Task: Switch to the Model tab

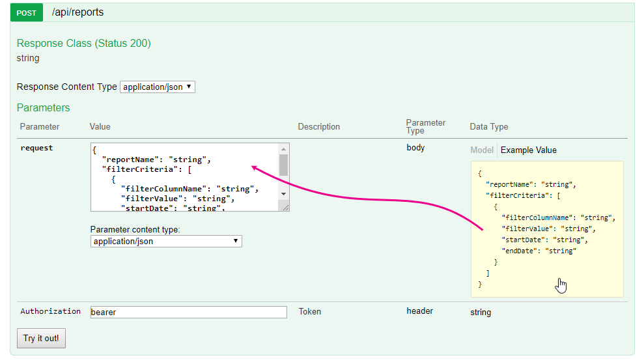Action: [x=482, y=150]
